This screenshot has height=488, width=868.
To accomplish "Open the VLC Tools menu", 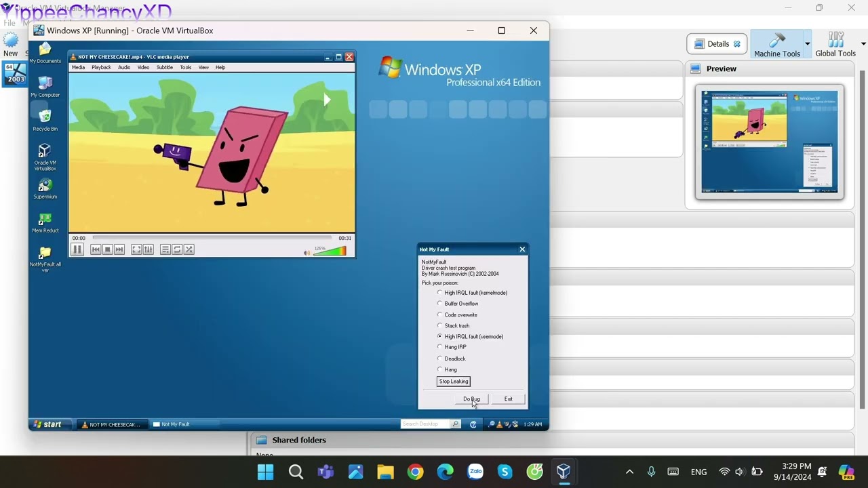I will [186, 68].
